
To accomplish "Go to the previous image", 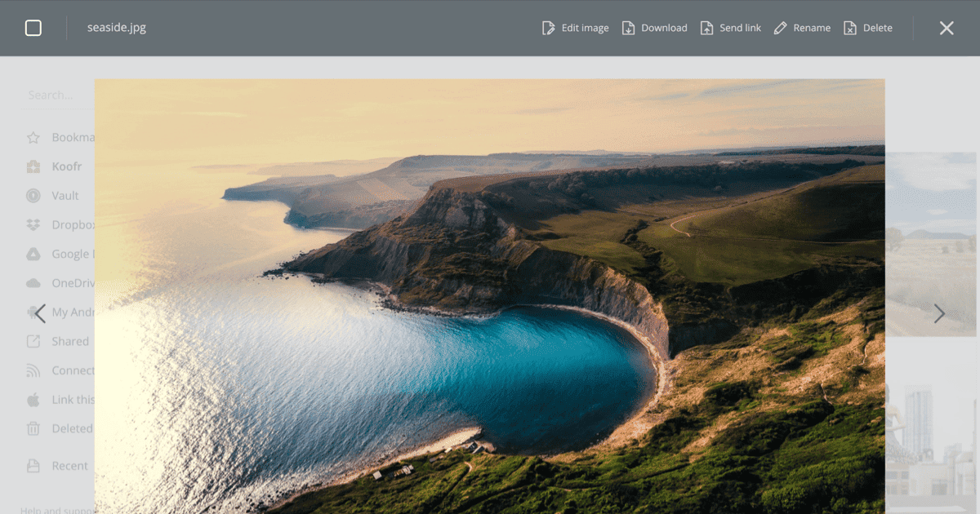I will point(40,313).
